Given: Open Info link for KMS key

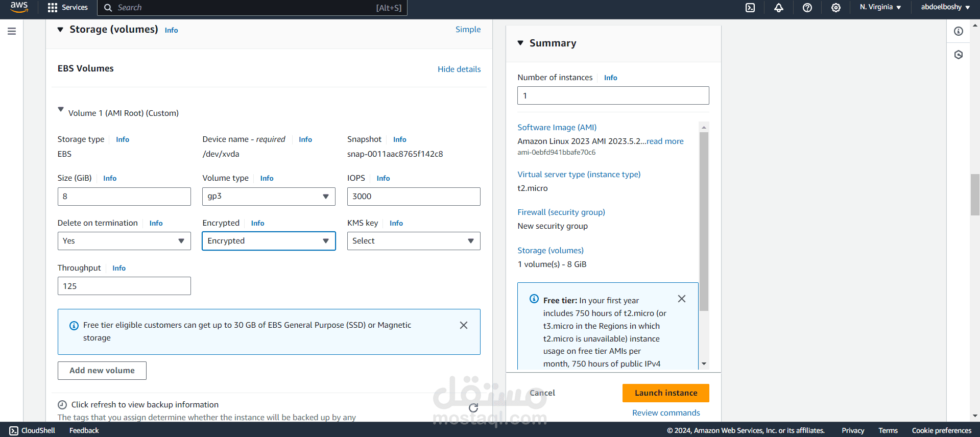Looking at the screenshot, I should [x=396, y=223].
